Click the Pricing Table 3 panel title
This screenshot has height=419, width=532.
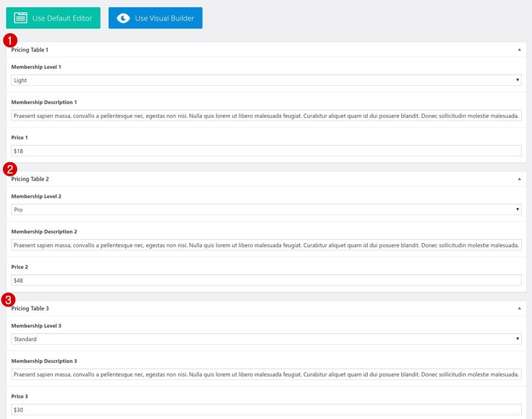(x=30, y=308)
